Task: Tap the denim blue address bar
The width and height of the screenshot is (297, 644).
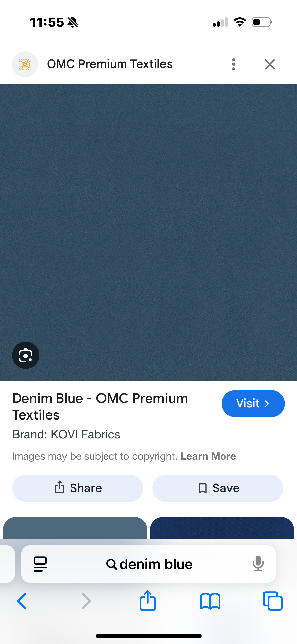Action: coord(149,564)
